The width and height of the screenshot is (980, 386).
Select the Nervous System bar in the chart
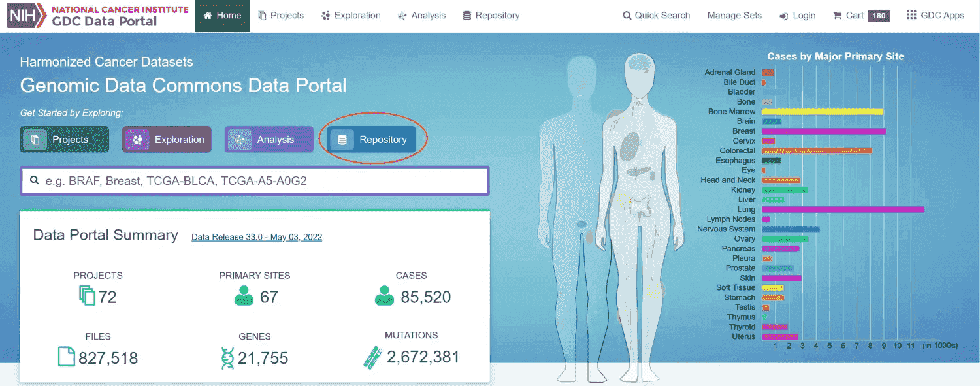tap(791, 229)
